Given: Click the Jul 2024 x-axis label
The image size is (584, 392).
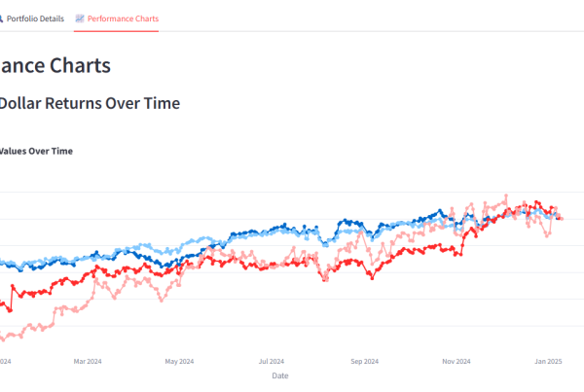Looking at the screenshot, I should 271,361.
